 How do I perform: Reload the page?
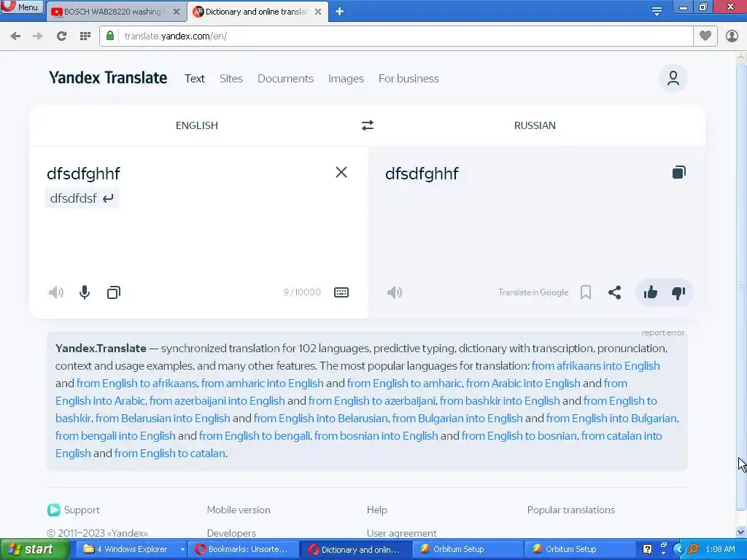tap(61, 36)
